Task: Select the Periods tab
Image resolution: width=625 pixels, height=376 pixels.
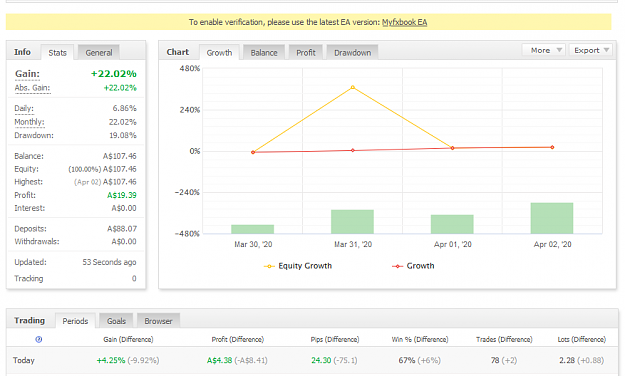Action: (75, 321)
